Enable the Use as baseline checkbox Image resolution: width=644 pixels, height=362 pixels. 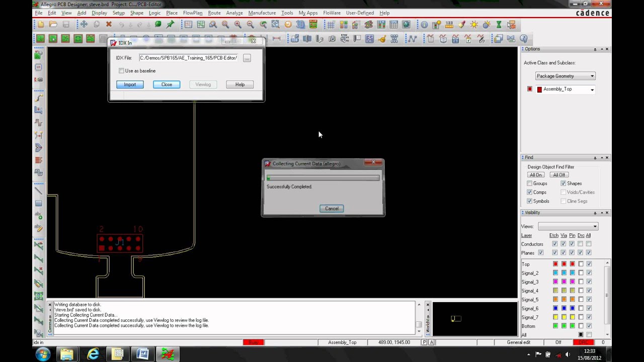121,71
